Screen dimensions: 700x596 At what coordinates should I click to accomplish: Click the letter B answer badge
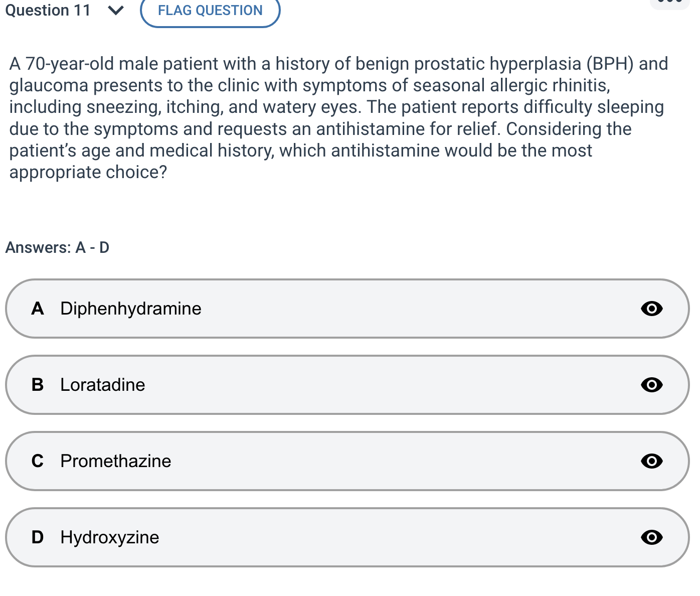pyautogui.click(x=38, y=385)
